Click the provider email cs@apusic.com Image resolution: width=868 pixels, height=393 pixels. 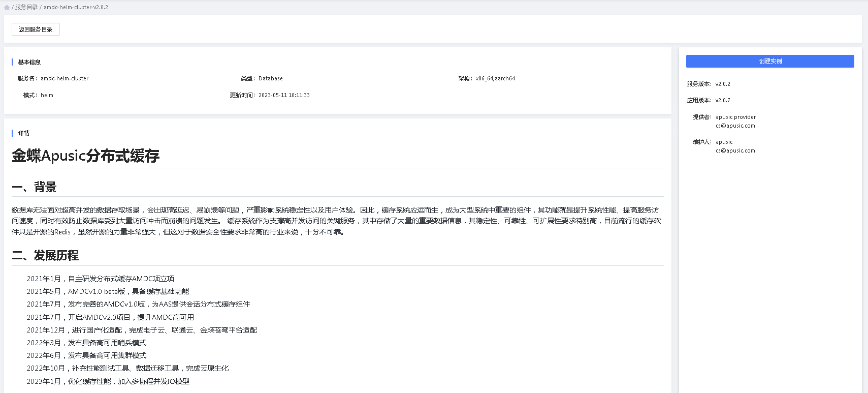coord(735,126)
